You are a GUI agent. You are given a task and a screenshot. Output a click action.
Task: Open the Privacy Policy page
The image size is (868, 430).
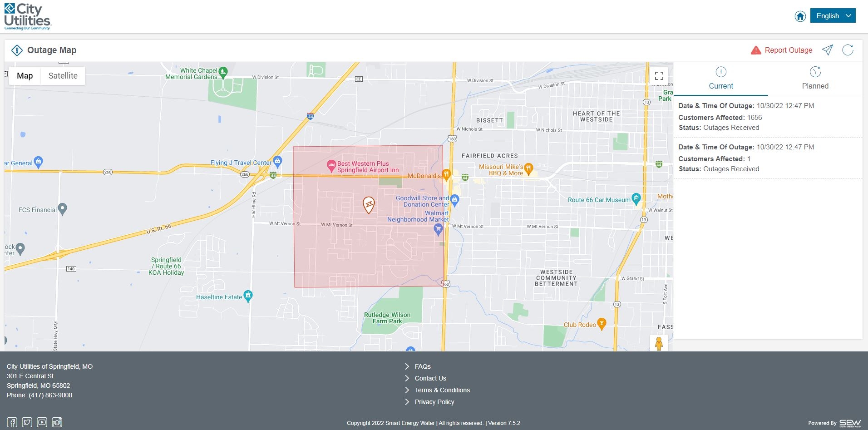click(434, 401)
